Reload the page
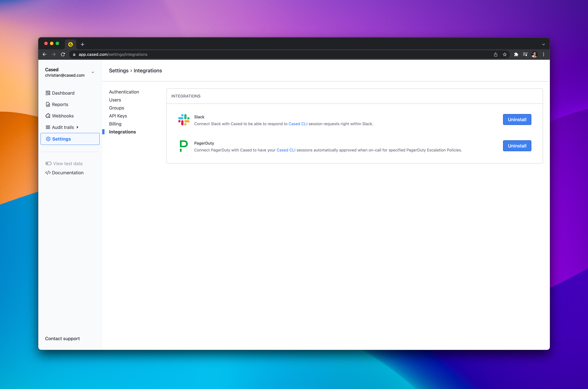The height and width of the screenshot is (389, 588). click(x=63, y=54)
